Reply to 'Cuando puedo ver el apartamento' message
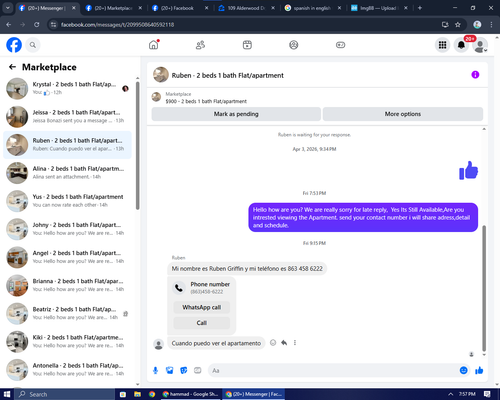Image resolution: width=500 pixels, height=400 pixels. 284,343
